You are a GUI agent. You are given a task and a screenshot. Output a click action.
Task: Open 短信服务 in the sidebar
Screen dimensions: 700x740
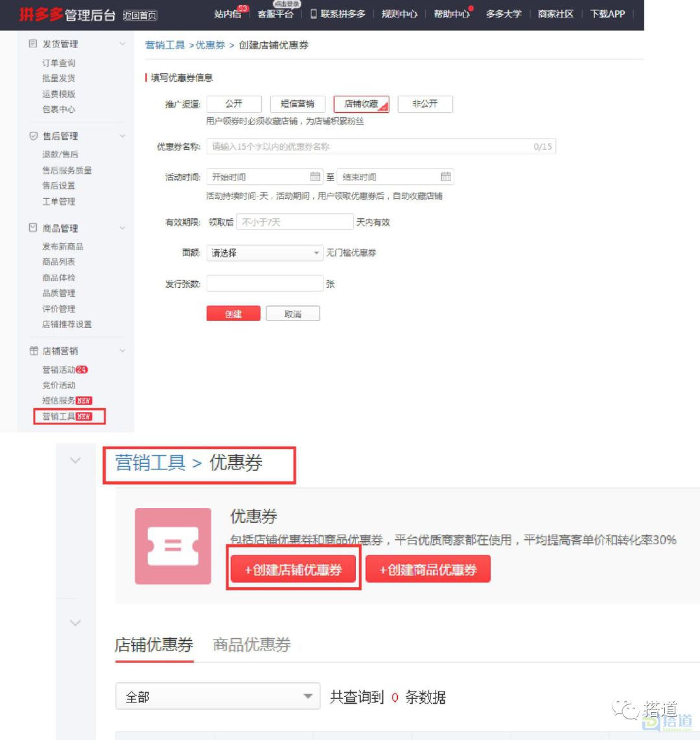pyautogui.click(x=58, y=400)
